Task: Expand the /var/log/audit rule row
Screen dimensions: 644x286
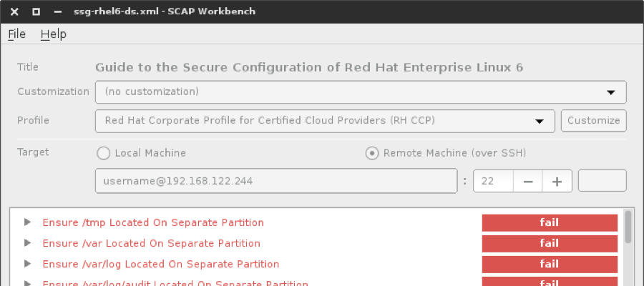Action: (x=27, y=283)
